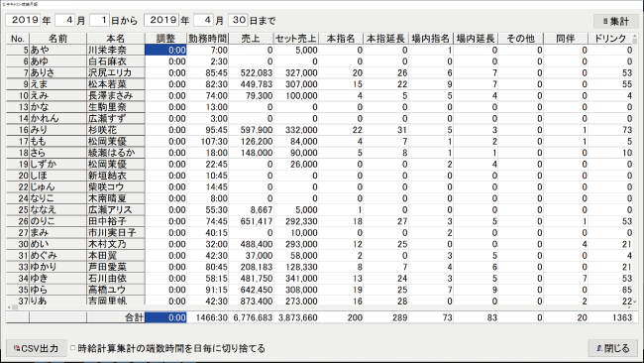The width and height of the screenshot is (644, 363).
Task: Select total sales 6,776,683
Action: pos(251,317)
